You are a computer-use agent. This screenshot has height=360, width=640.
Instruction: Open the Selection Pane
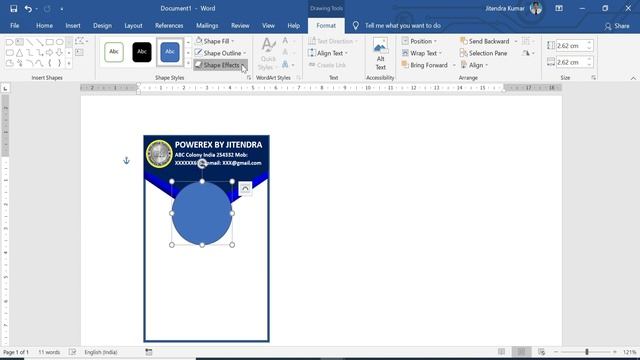pos(483,53)
